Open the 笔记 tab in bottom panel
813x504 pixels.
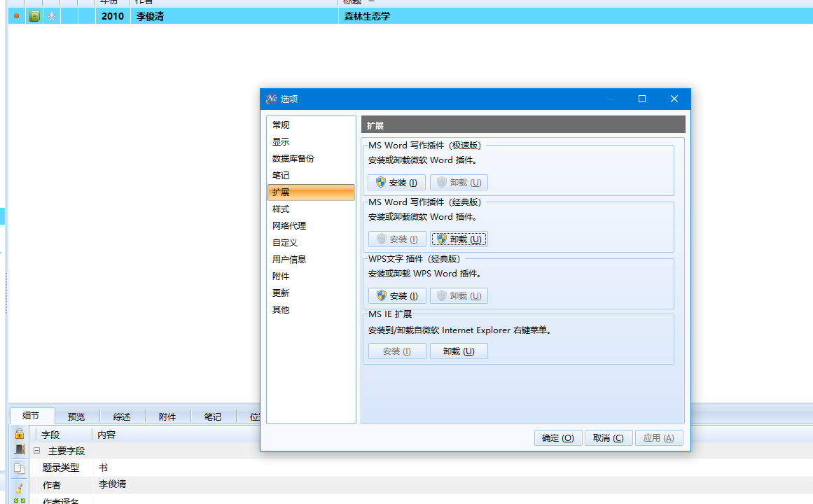pyautogui.click(x=213, y=417)
